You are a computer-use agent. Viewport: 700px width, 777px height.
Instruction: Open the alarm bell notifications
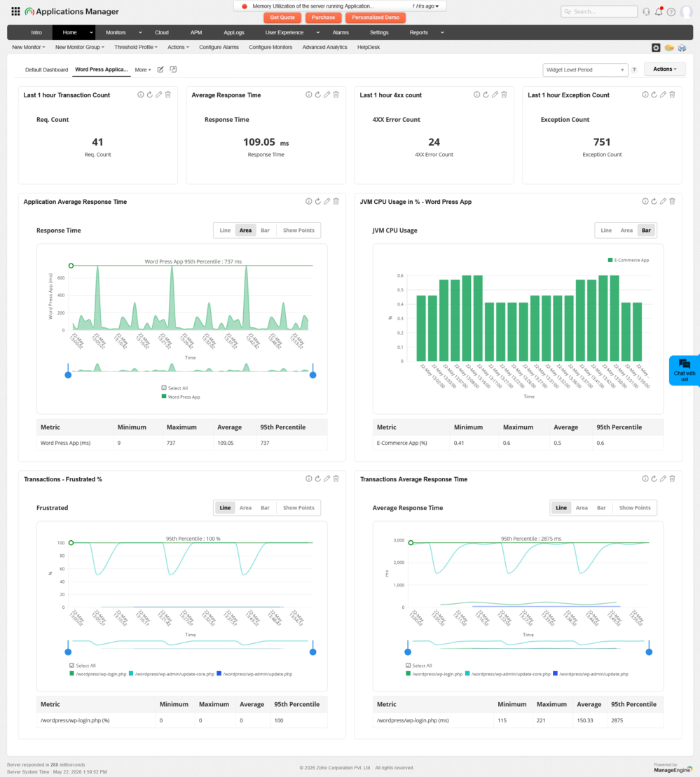659,11
